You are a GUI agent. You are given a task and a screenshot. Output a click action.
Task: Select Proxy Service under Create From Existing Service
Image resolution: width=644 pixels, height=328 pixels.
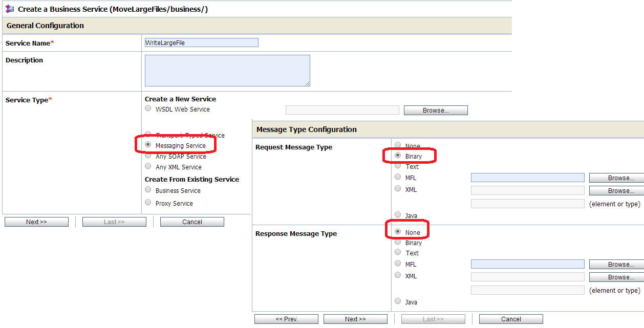[148, 202]
